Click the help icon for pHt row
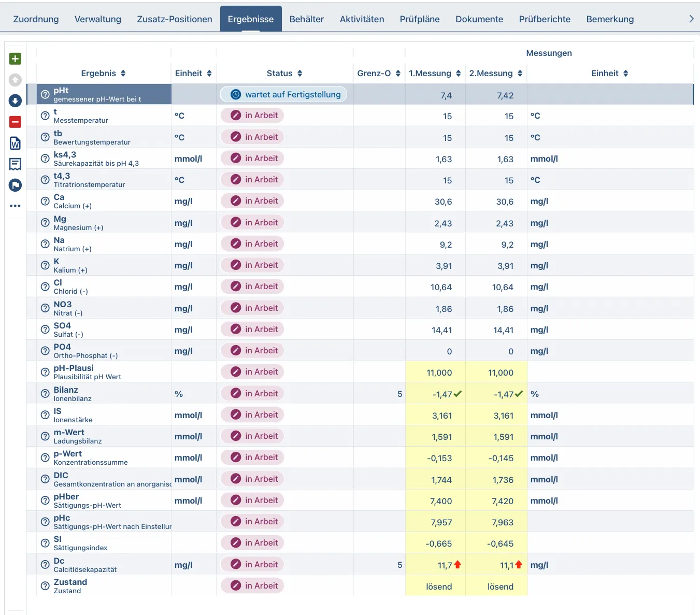 [45, 94]
